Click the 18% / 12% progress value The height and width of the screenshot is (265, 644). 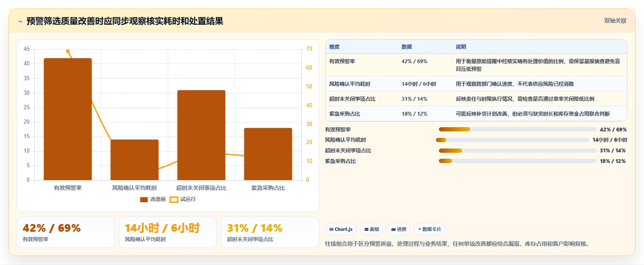pos(613,161)
